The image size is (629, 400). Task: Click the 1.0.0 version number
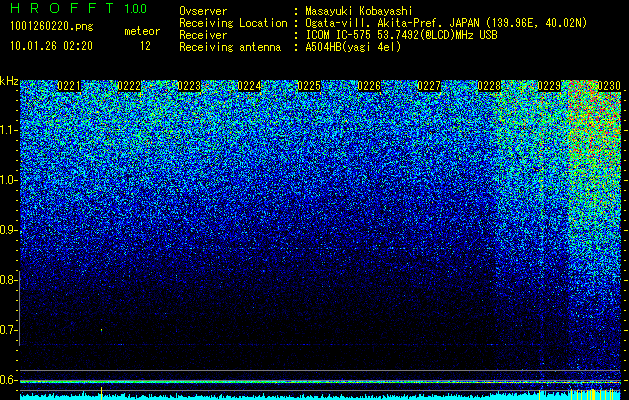point(135,9)
